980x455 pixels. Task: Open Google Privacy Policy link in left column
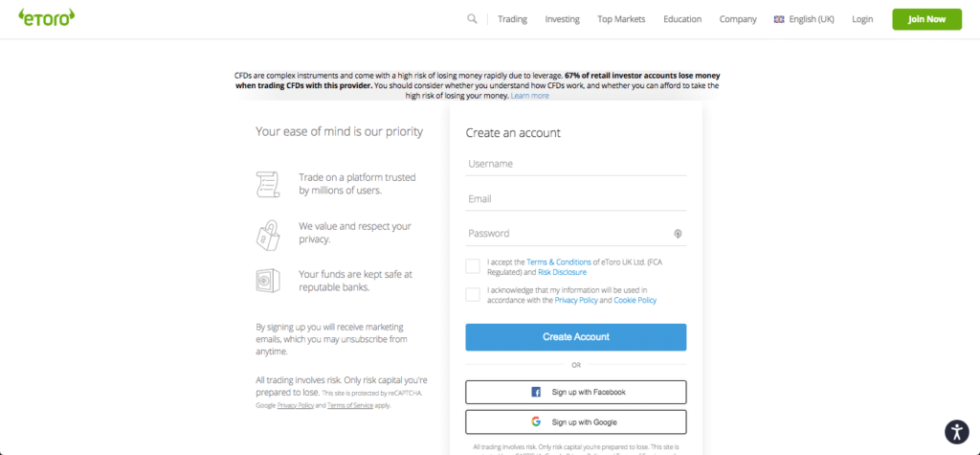click(x=294, y=405)
